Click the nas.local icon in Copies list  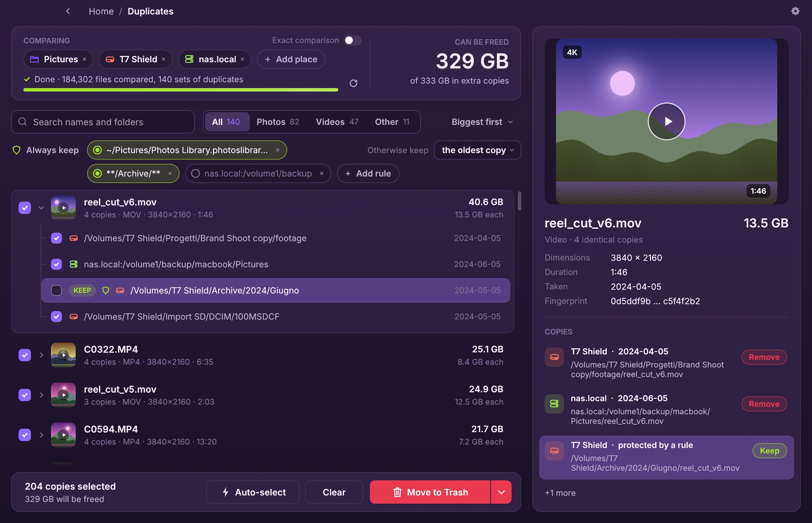pos(554,404)
